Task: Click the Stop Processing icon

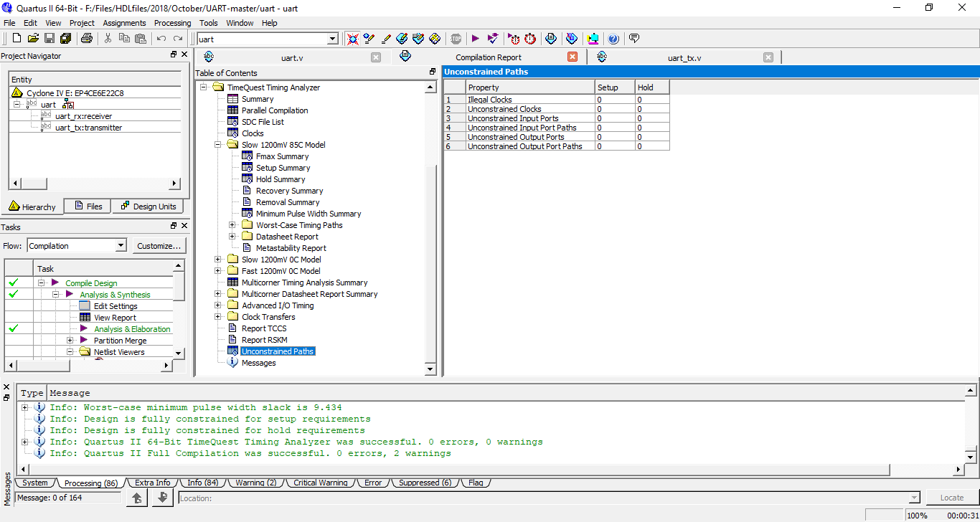Action: coord(456,39)
